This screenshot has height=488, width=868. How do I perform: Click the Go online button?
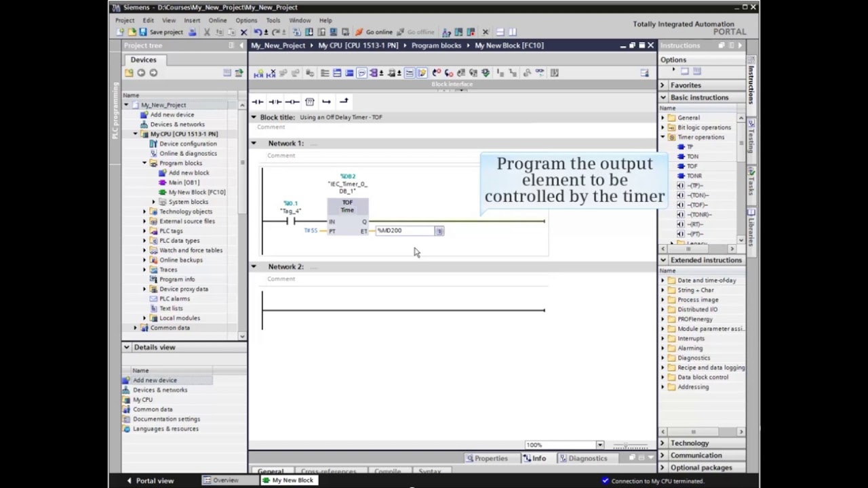coord(374,32)
